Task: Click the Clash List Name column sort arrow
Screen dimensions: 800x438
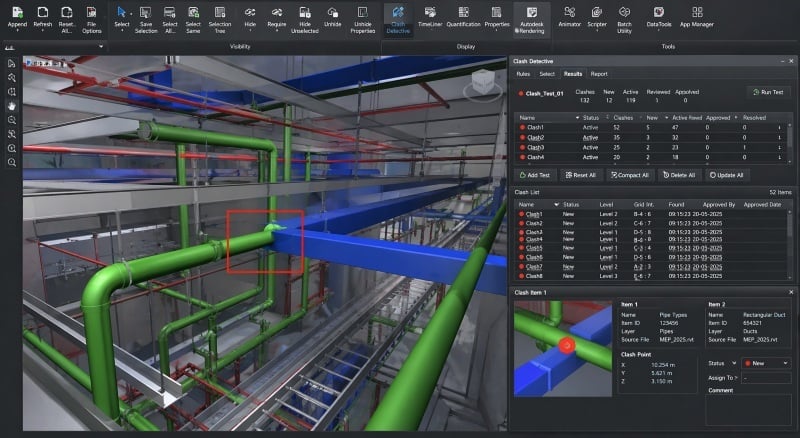Action: (556, 205)
